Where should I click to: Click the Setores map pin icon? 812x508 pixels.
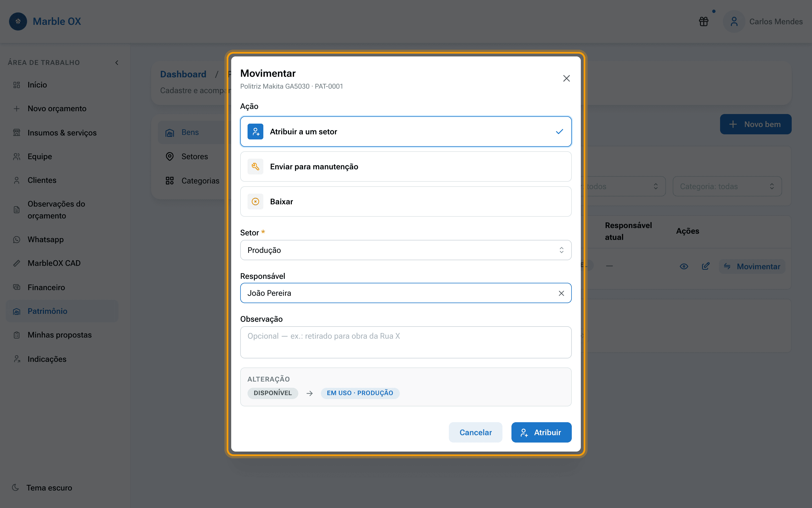click(x=170, y=157)
